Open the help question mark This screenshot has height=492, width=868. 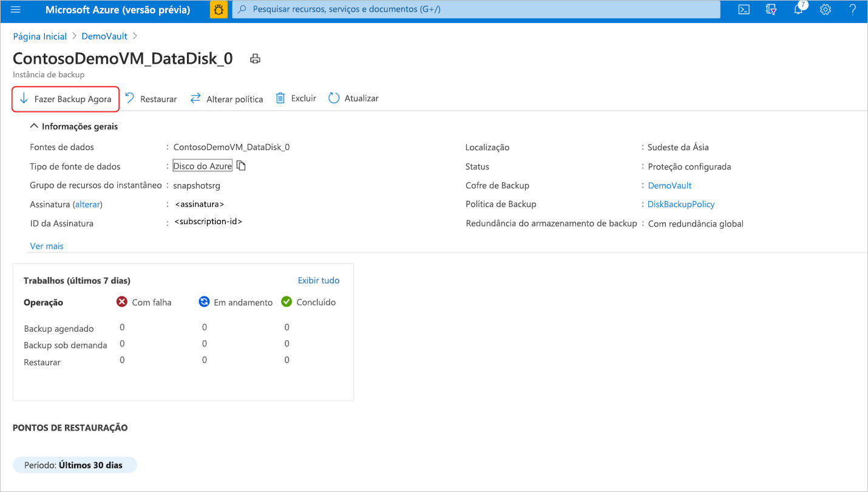click(852, 10)
